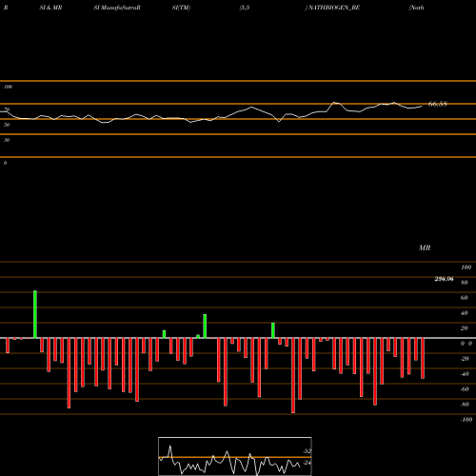The width and height of the screenshot is (476, 476).
Task: Click the -100 label on MR axis
Action: coord(466,420)
